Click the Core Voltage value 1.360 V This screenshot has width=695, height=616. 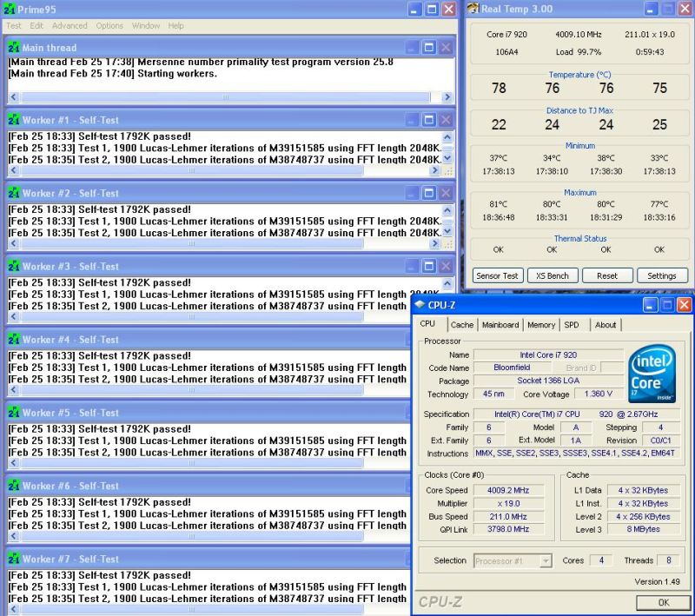pos(599,394)
